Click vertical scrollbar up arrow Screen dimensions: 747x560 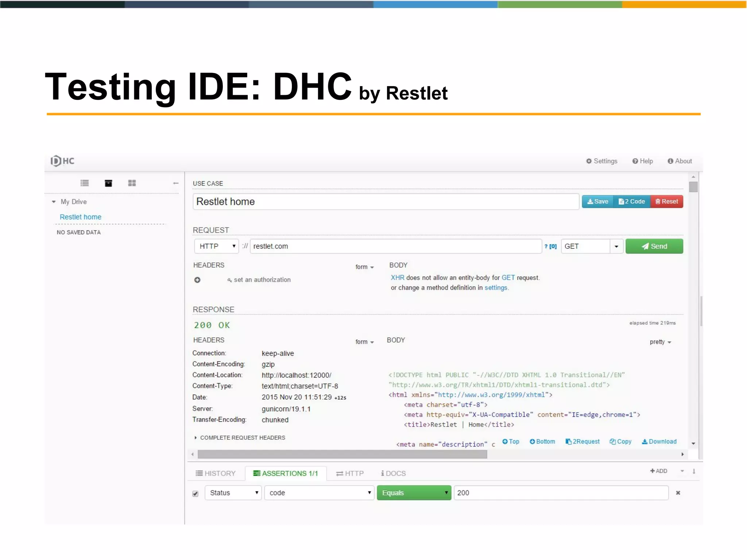coord(693,177)
